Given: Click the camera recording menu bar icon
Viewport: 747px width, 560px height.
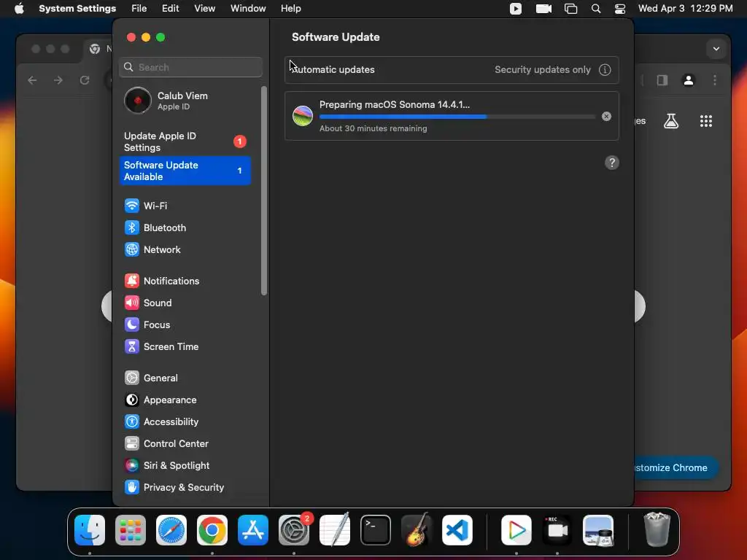Looking at the screenshot, I should click(543, 9).
